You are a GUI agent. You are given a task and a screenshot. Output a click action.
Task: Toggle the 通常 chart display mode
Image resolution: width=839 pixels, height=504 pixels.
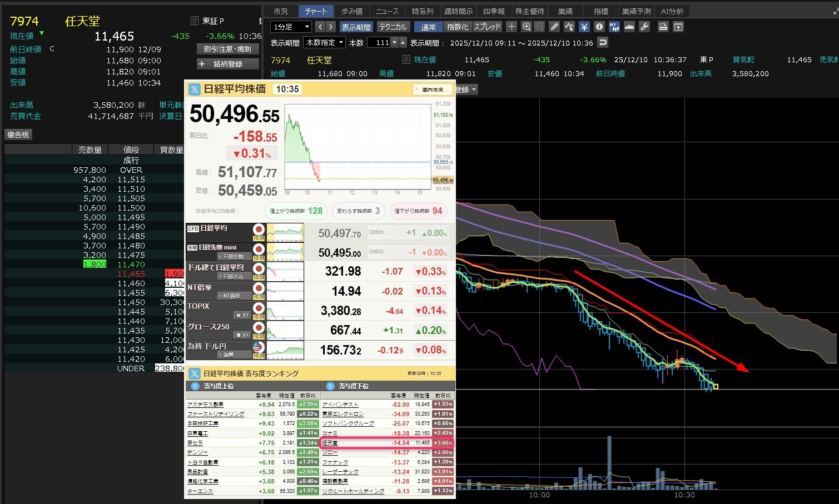pyautogui.click(x=428, y=27)
